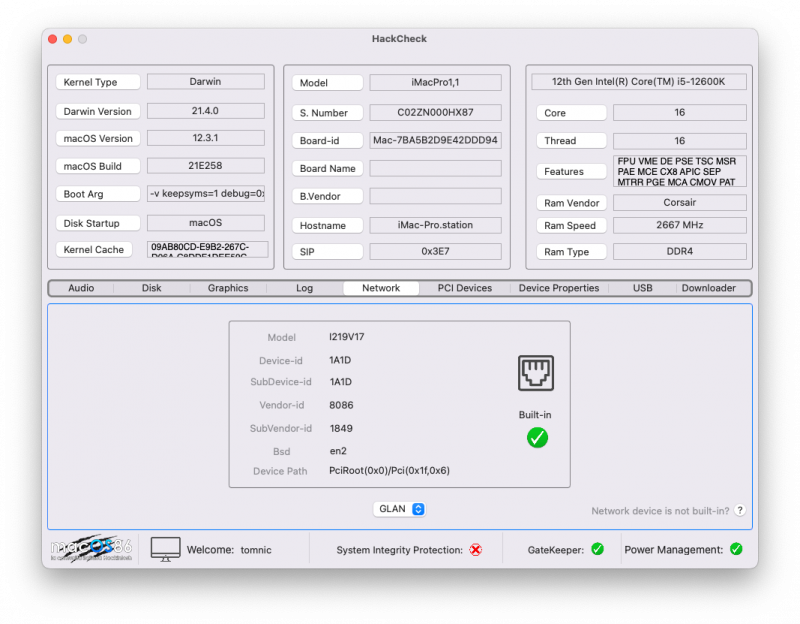The width and height of the screenshot is (800, 624).
Task: Click the Darwin Version label button
Action: (98, 111)
